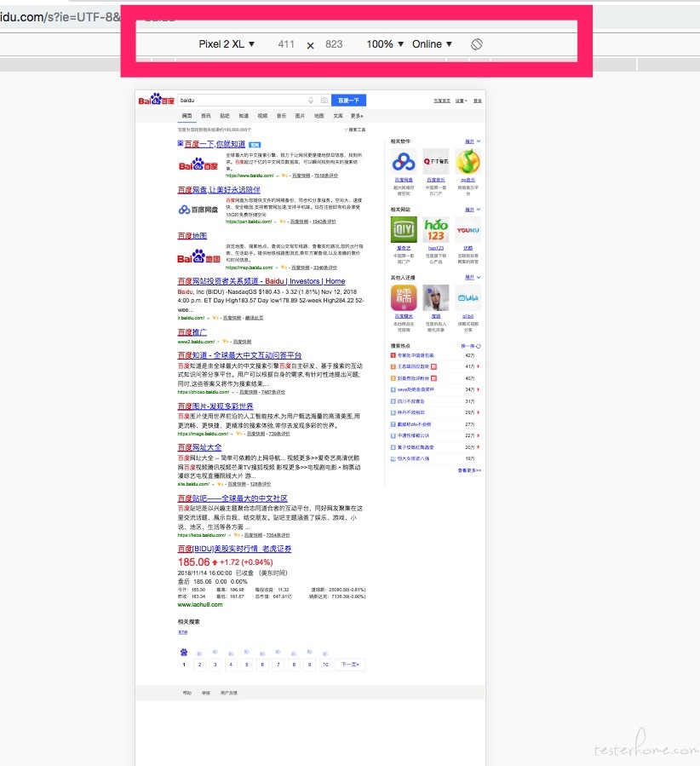Open the 百度推广 search result
The image size is (700, 766).
[192, 332]
